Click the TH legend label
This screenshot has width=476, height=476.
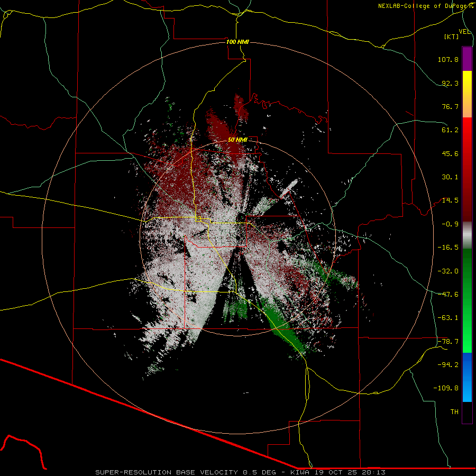(x=454, y=412)
